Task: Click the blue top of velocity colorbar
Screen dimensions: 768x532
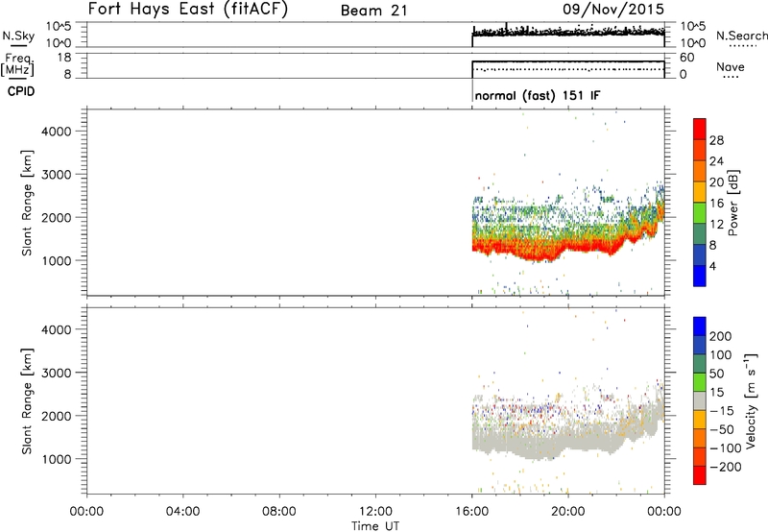Action: point(700,326)
